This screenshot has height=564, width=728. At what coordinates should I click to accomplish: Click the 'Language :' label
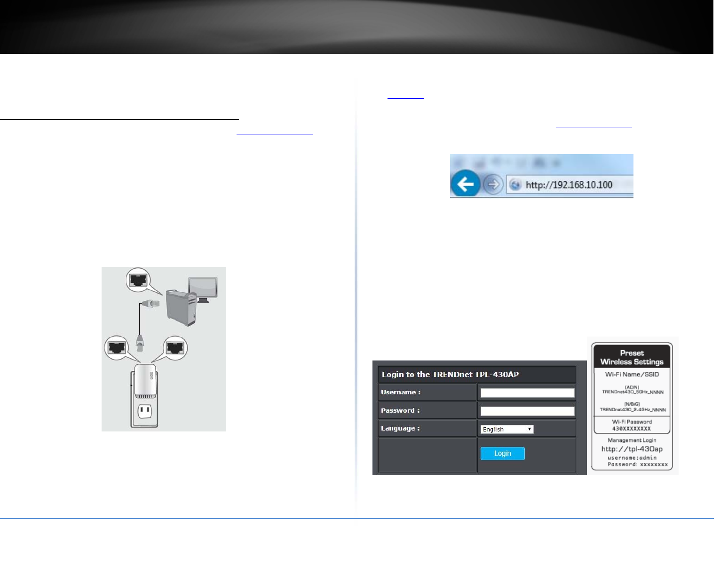[400, 429]
